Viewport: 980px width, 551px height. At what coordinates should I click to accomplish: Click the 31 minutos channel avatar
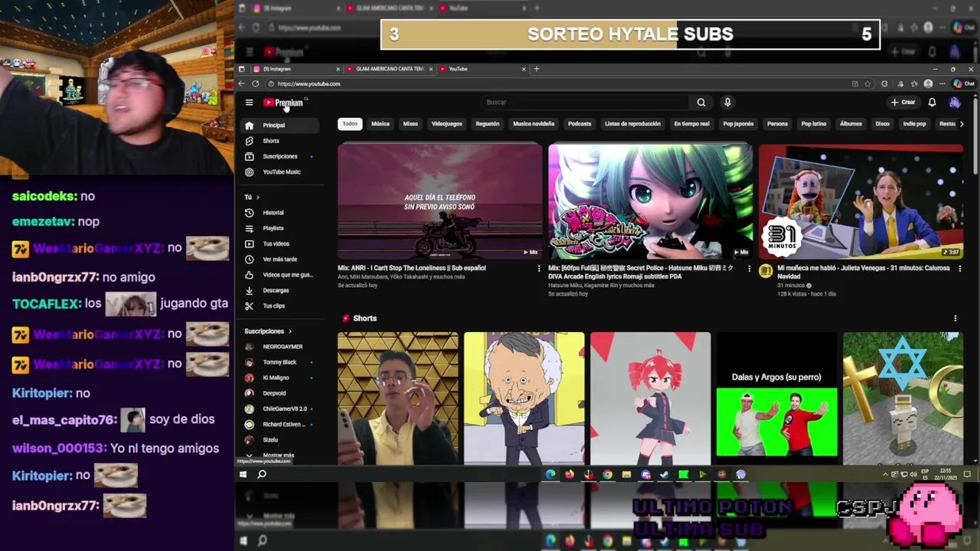tap(766, 271)
